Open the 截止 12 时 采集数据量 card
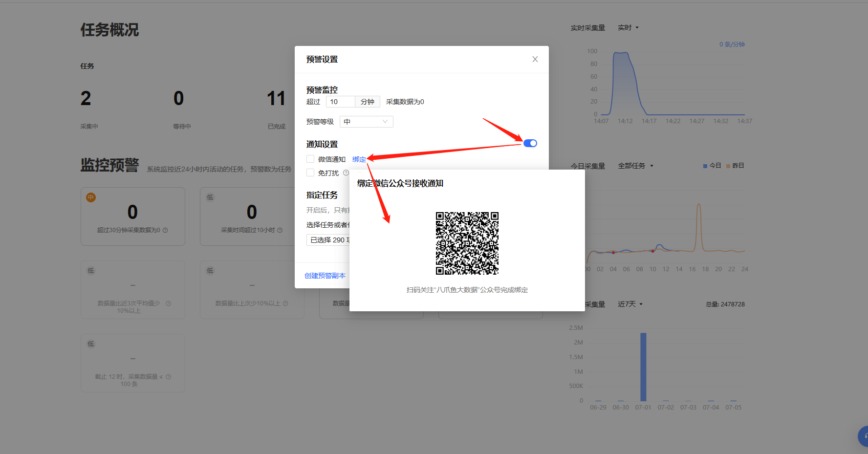868x454 pixels. pyautogui.click(x=133, y=363)
